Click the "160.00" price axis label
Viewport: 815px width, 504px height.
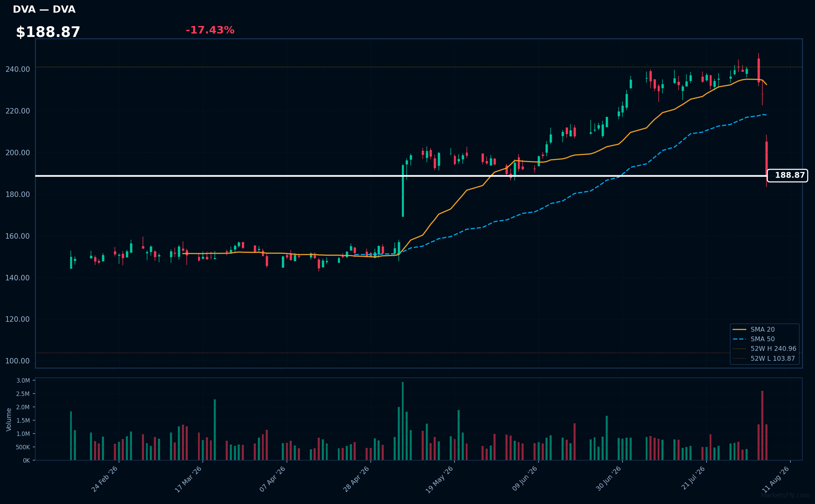18,236
